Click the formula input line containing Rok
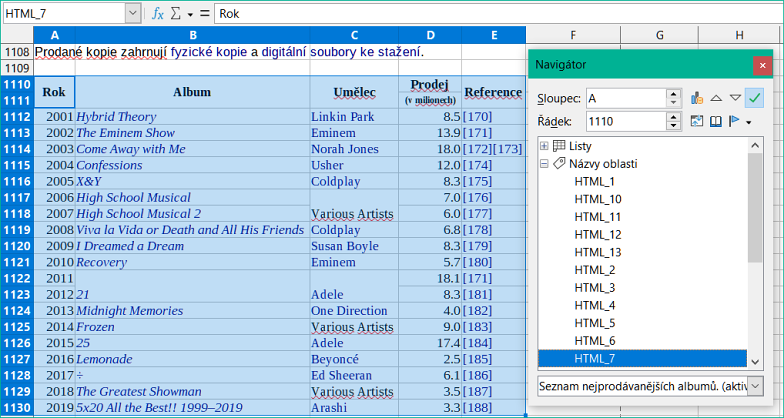Viewport: 784px width, 418px height. tap(498, 14)
